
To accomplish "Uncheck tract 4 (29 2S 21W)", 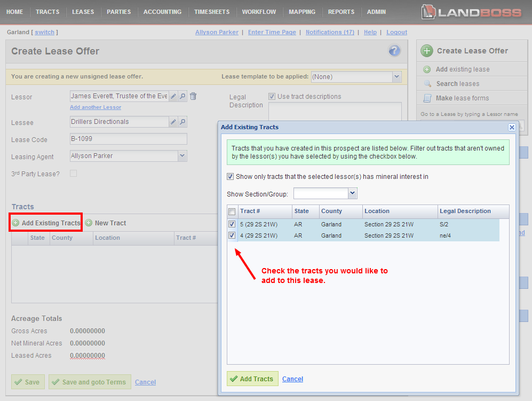I will (232, 235).
